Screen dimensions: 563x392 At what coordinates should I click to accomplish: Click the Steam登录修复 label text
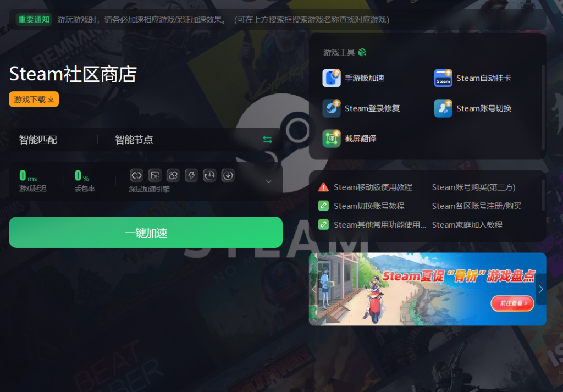[372, 108]
